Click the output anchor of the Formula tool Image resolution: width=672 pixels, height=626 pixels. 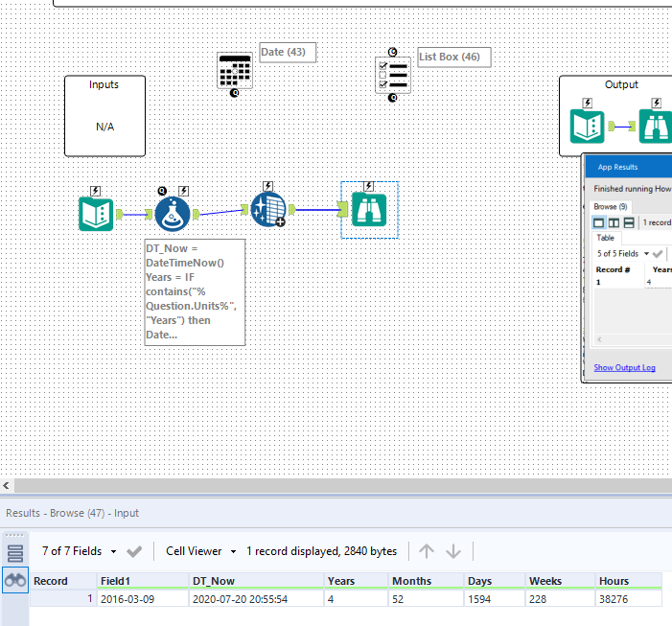[196, 214]
